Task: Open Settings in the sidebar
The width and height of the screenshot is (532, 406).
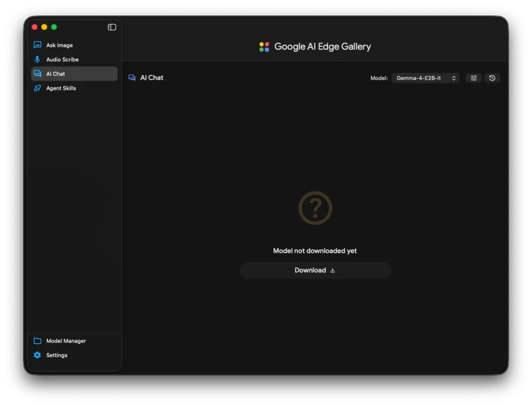Action: pyautogui.click(x=74, y=355)
